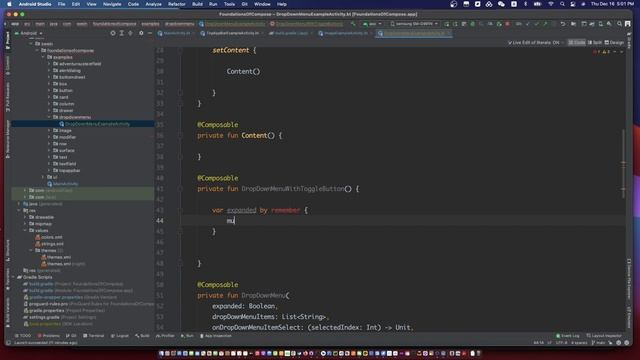Click the green Debug bug icon
640x360 pixels.
click(472, 24)
